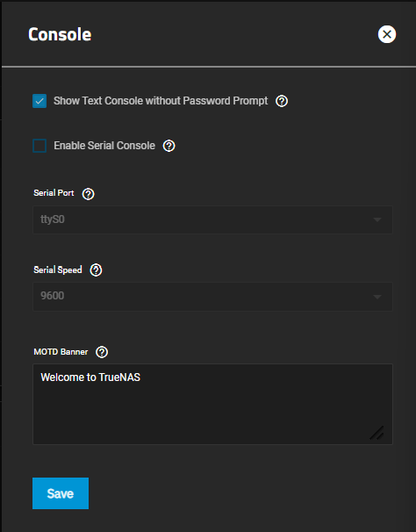This screenshot has width=416, height=532.
Task: Focus the MOTD Banner text area
Action: [x=212, y=404]
